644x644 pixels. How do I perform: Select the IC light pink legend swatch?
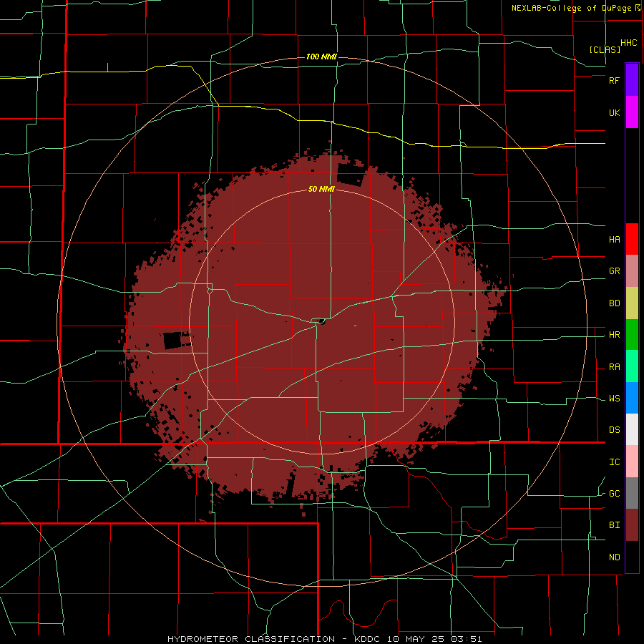pos(632,462)
